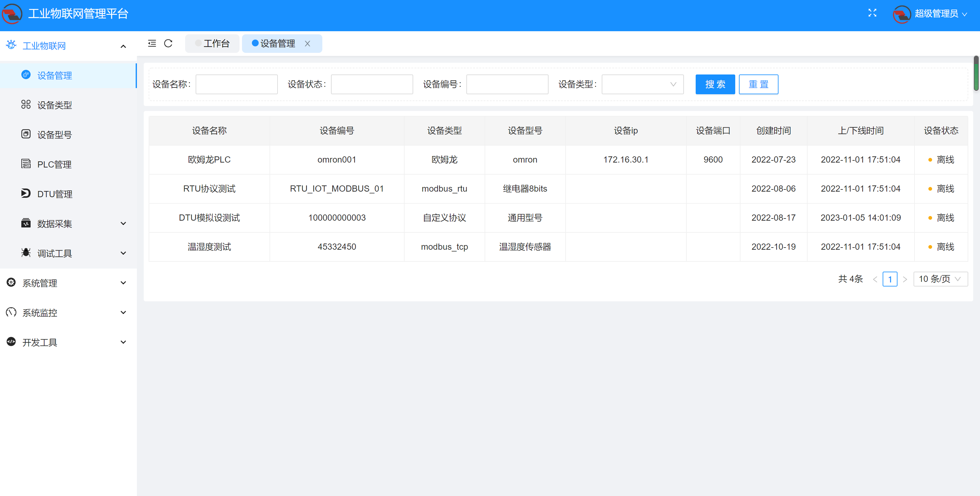Click the port value 9600
The image size is (980, 496).
pyautogui.click(x=713, y=160)
